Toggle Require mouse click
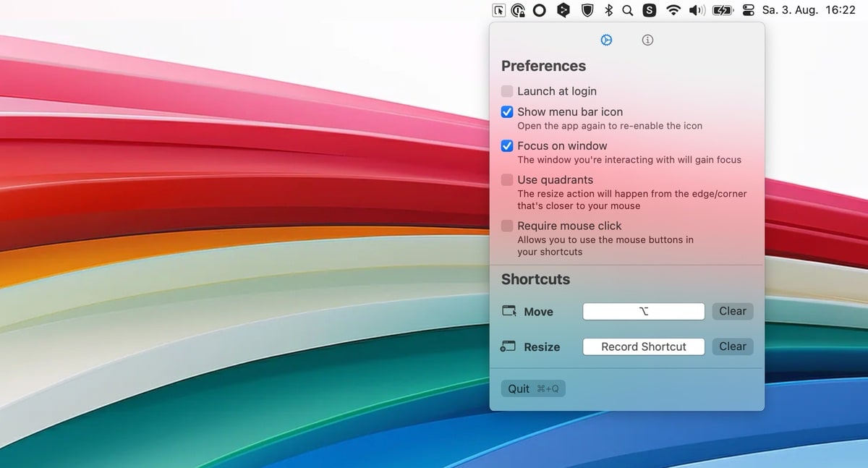The image size is (868, 468). (x=506, y=225)
